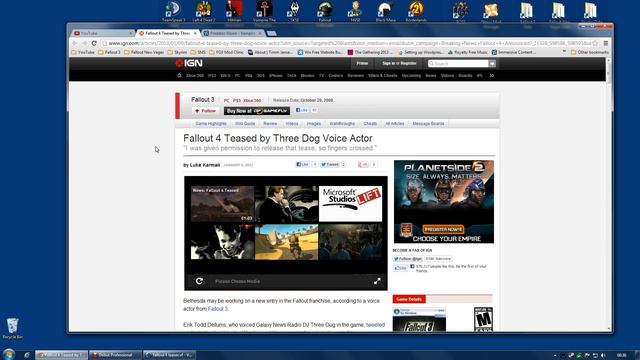
Task: Open the NVSE Vault Boy desktop shortcut
Action: (355, 11)
